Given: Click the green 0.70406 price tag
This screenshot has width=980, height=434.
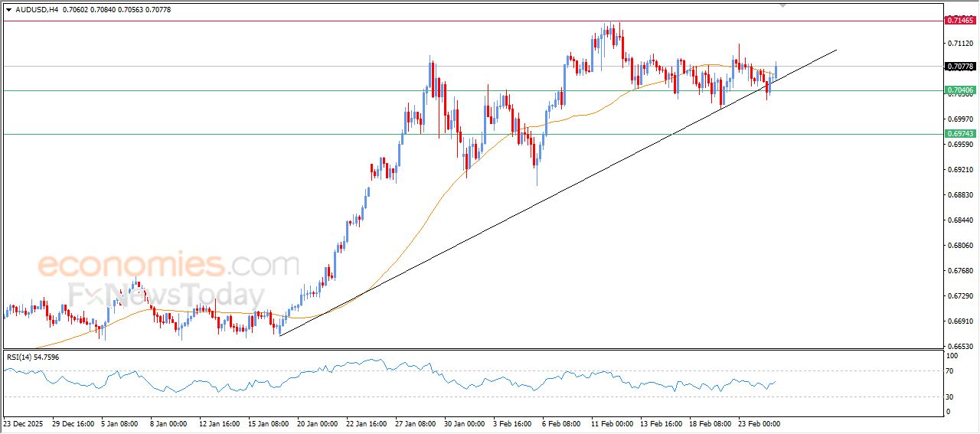Looking at the screenshot, I should 960,90.
